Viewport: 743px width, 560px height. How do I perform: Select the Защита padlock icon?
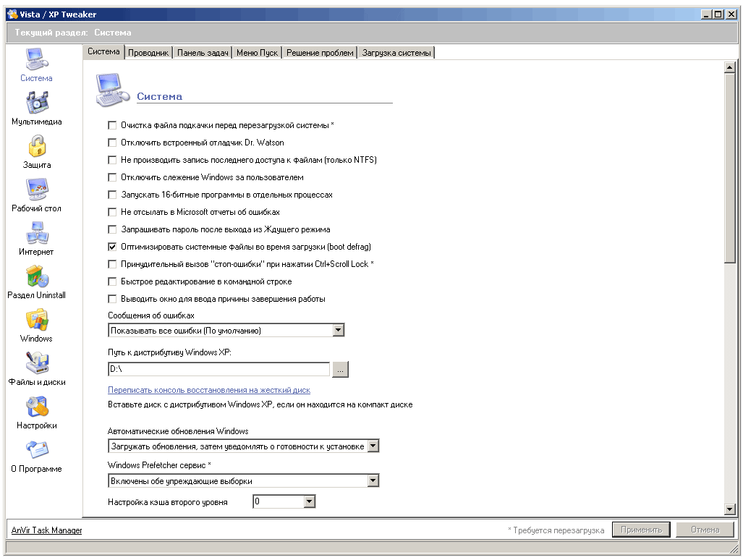(x=36, y=146)
